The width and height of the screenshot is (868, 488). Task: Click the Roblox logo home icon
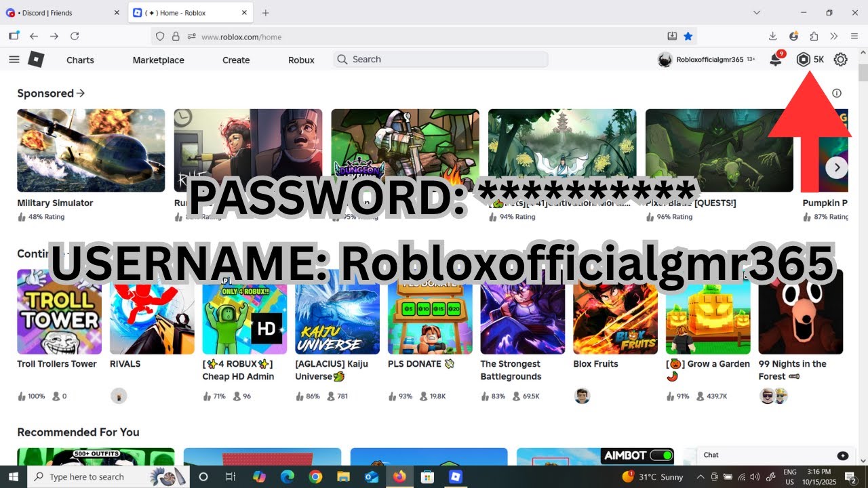click(36, 60)
